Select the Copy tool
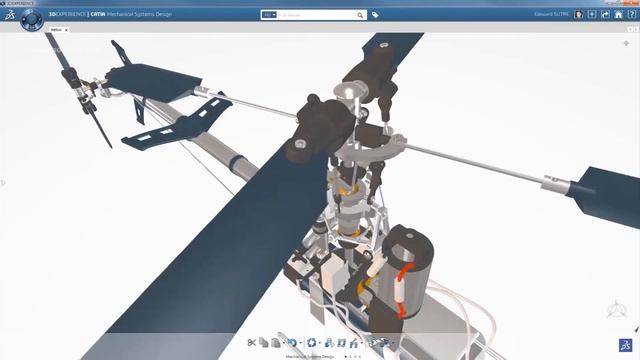640x360 pixels. 264,342
